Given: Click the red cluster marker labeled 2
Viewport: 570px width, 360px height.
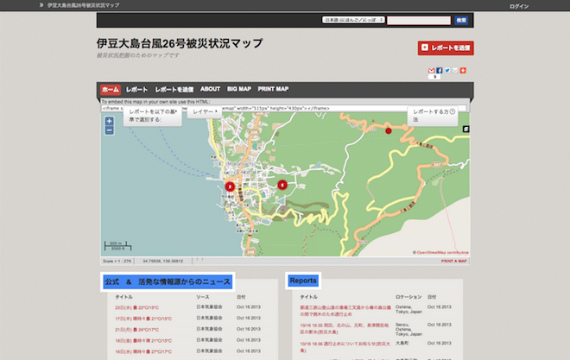Looking at the screenshot, I should click(x=230, y=187).
